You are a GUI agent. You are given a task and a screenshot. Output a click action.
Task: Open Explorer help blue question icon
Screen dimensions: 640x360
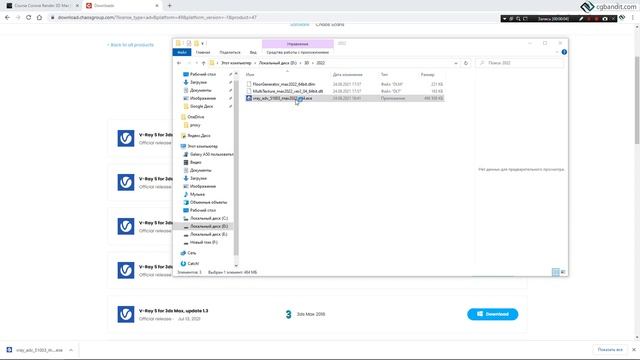coord(564,52)
